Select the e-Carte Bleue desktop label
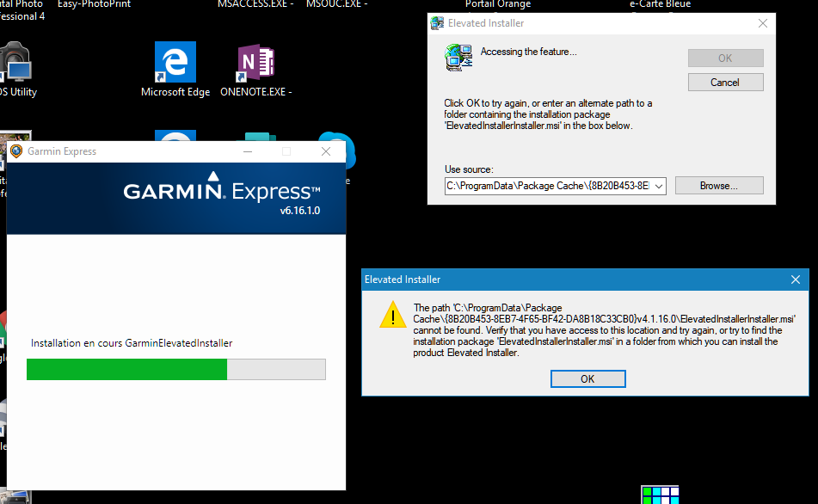 pos(660,4)
